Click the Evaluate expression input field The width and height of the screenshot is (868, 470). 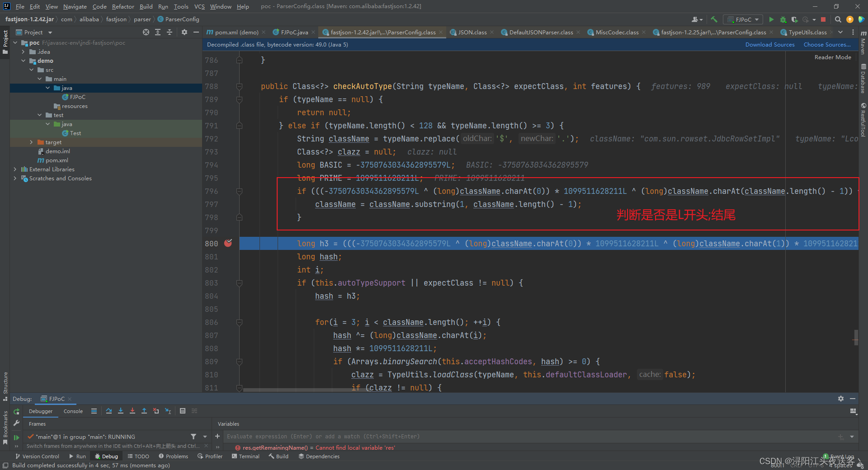click(x=530, y=437)
